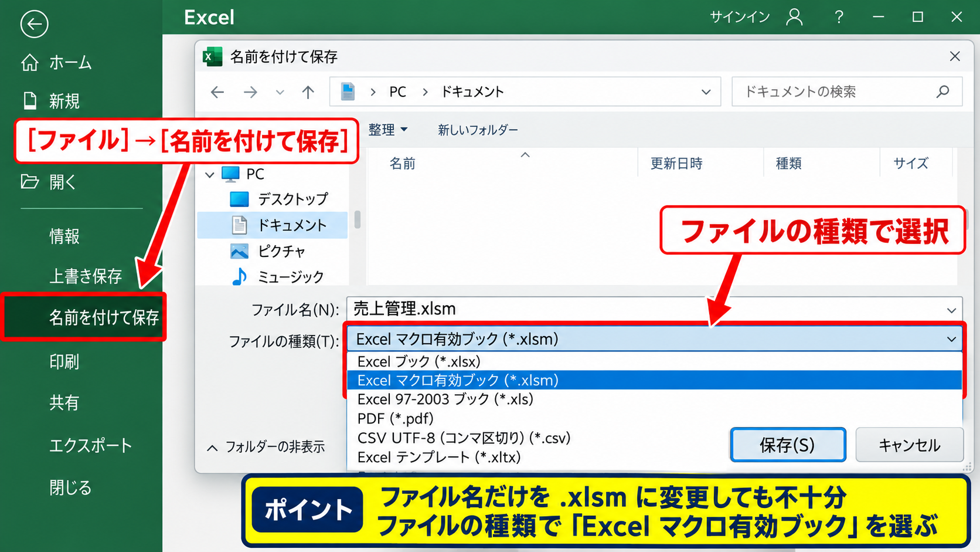This screenshot has height=552, width=980.
Task: Open the 開く backstage page
Action: tap(49, 182)
